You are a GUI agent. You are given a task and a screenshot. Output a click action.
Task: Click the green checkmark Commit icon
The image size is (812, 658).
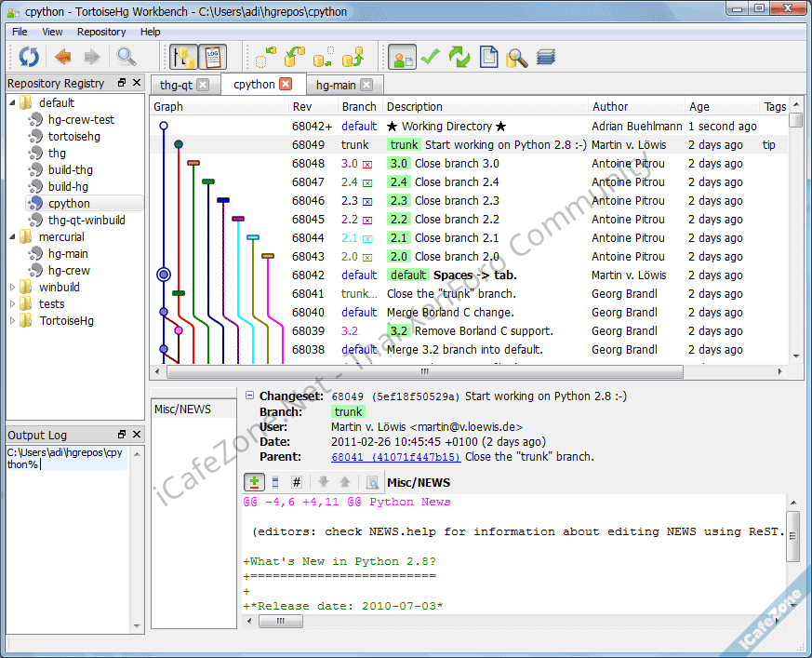tap(430, 57)
